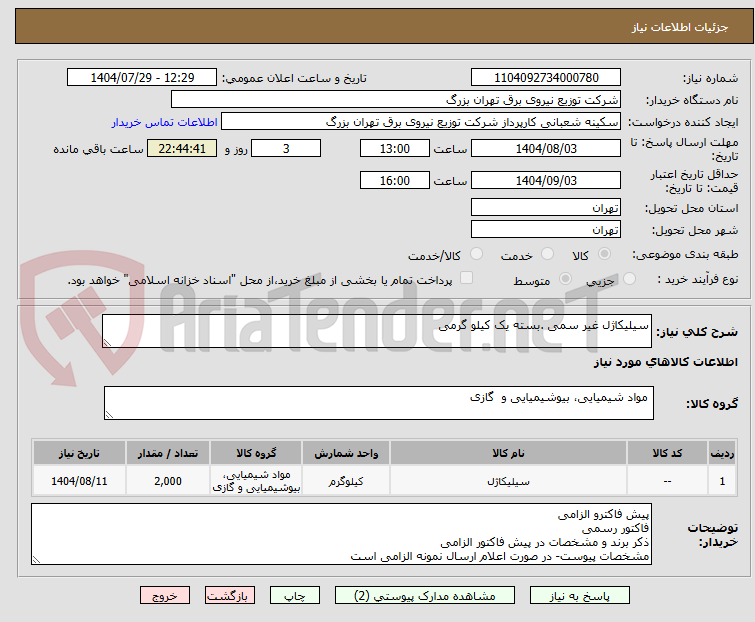Click the need date cell 1404/08/11
Viewport: 755px width, 622px height.
click(x=79, y=481)
